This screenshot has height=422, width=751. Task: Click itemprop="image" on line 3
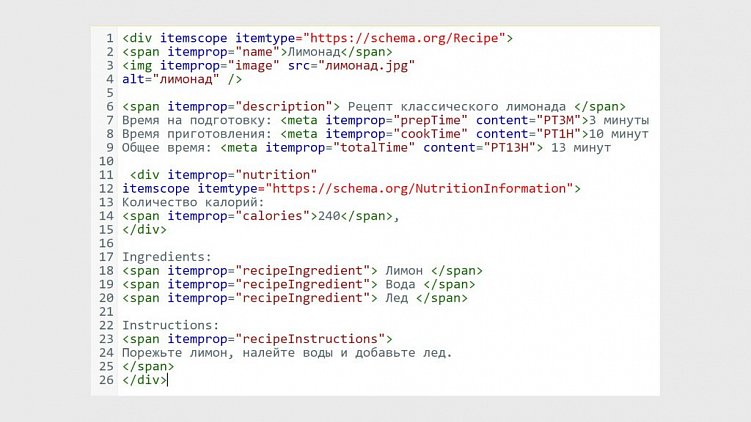219,66
